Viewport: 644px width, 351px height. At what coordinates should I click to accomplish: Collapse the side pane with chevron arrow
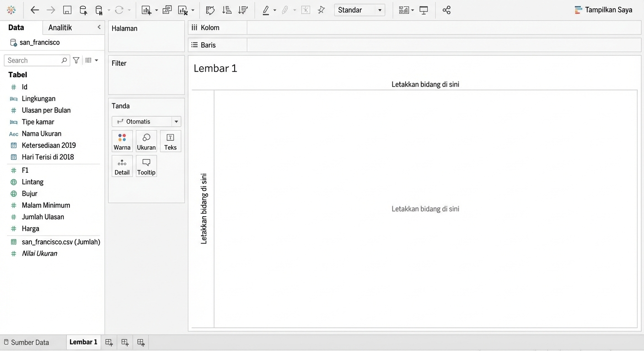99,27
